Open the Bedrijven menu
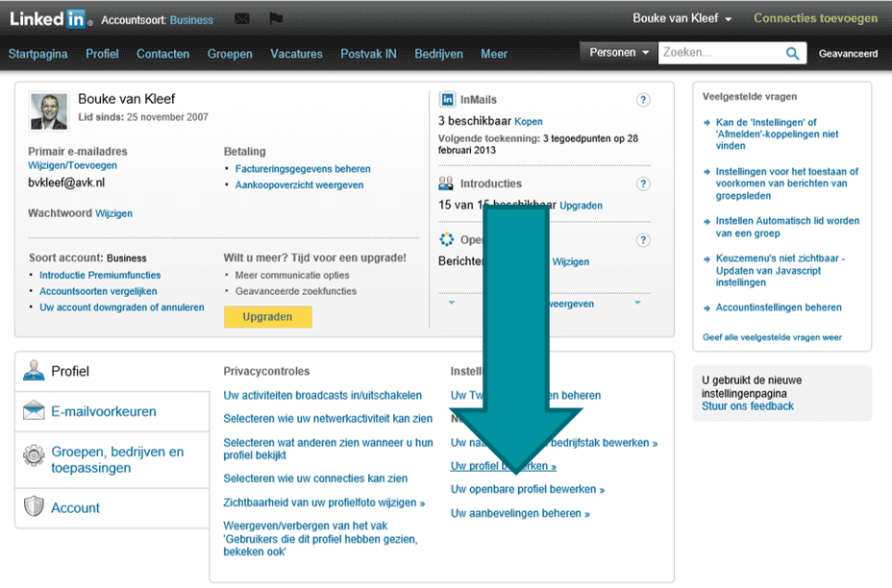 coord(438,54)
